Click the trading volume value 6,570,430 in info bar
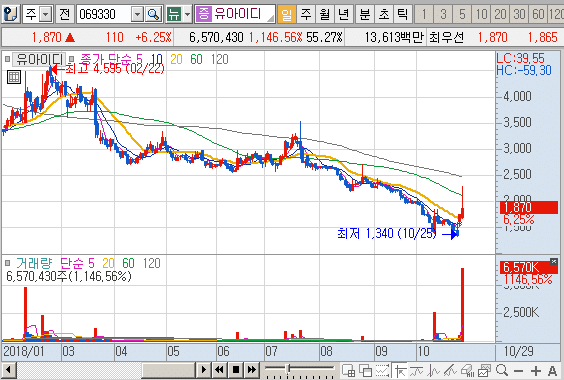Image resolution: width=564 pixels, height=380 pixels. click(216, 37)
